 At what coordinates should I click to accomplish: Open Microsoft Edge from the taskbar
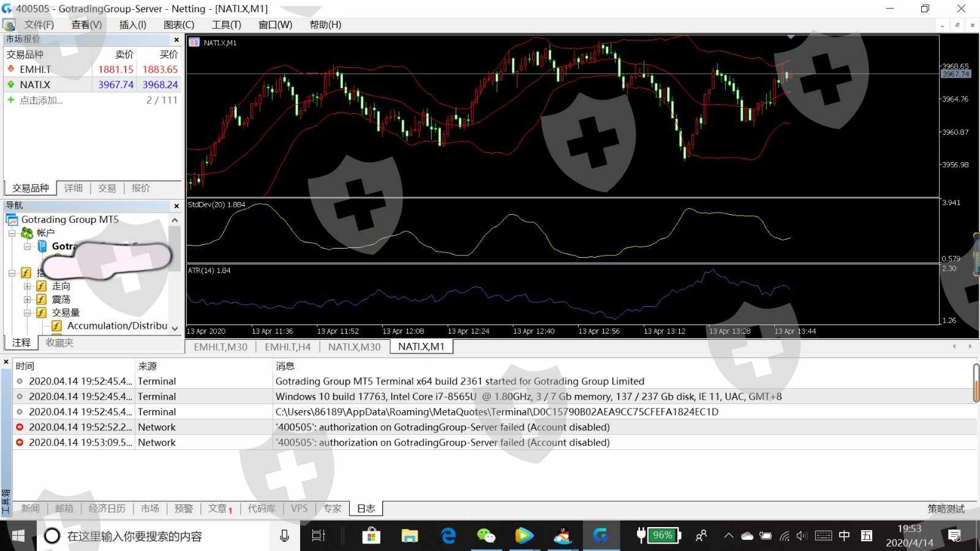(448, 536)
